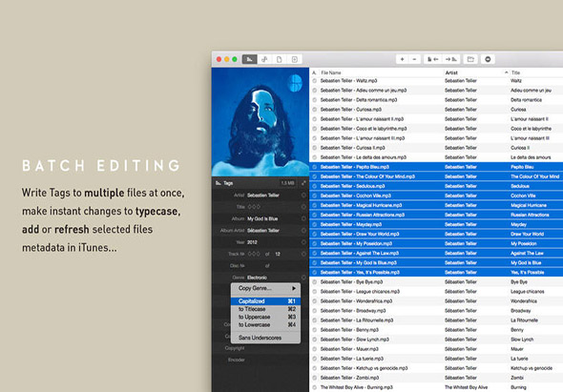This screenshot has height=392, width=563.
Task: Click status circle beside Waltz.mp3 row
Action: pyautogui.click(x=315, y=81)
